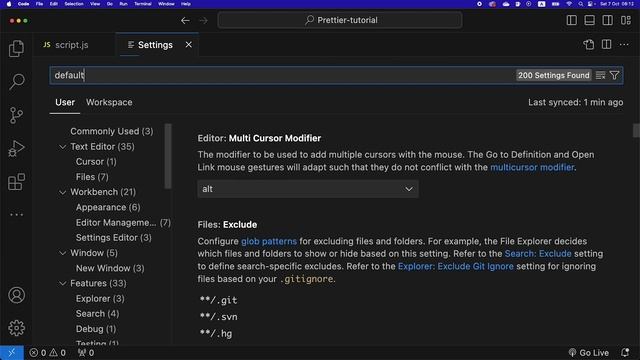Open the Extensions view
This screenshot has width=640, height=360.
coord(16,182)
